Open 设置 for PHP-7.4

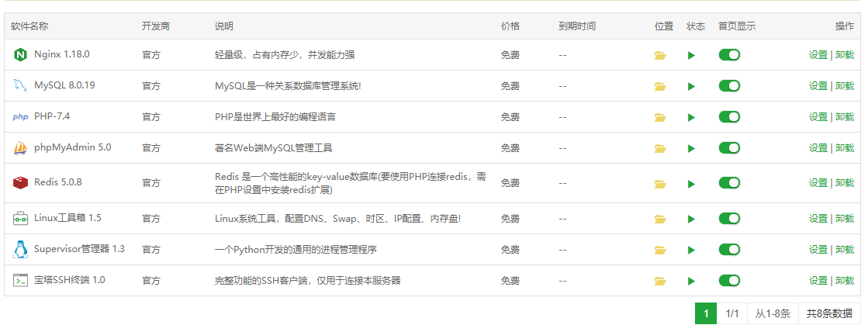[818, 117]
